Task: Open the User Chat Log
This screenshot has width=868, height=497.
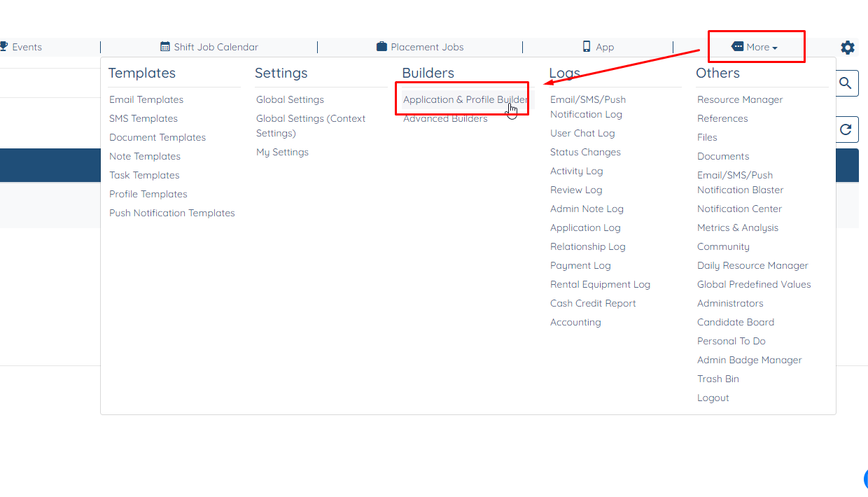Action: click(584, 133)
